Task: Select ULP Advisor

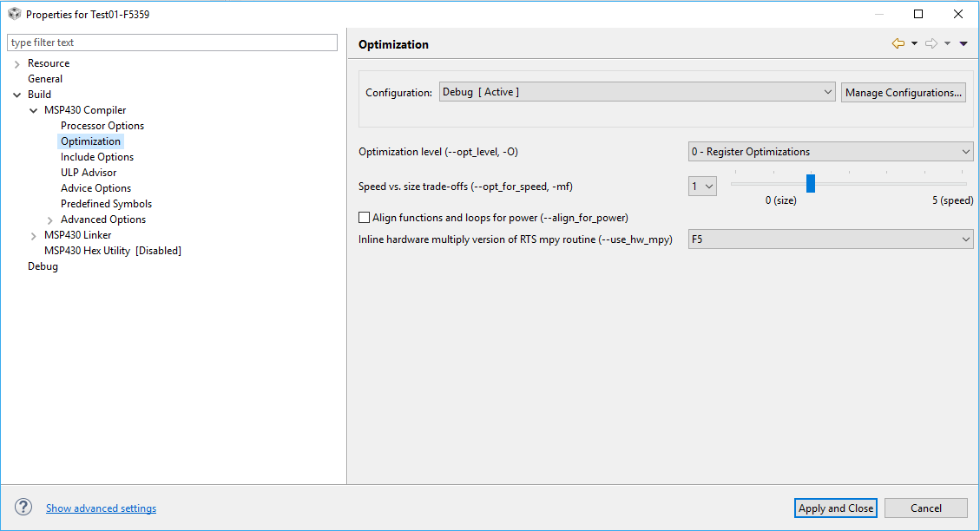Action: coord(89,173)
